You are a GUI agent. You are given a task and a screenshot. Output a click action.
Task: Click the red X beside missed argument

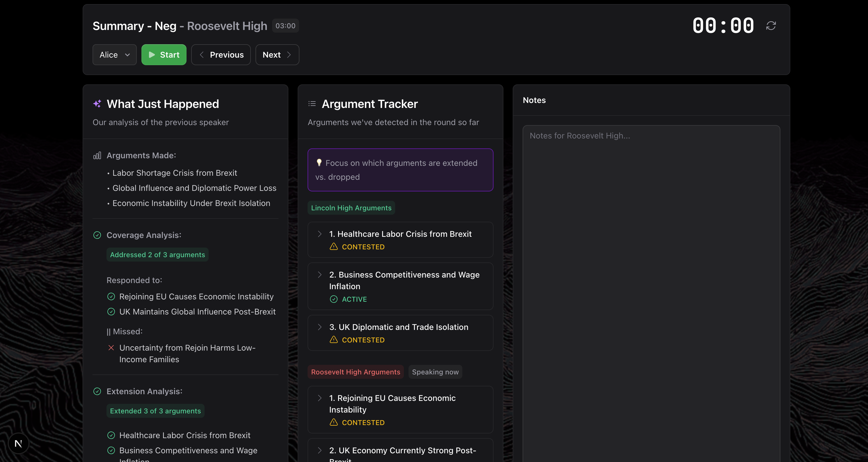pos(111,347)
